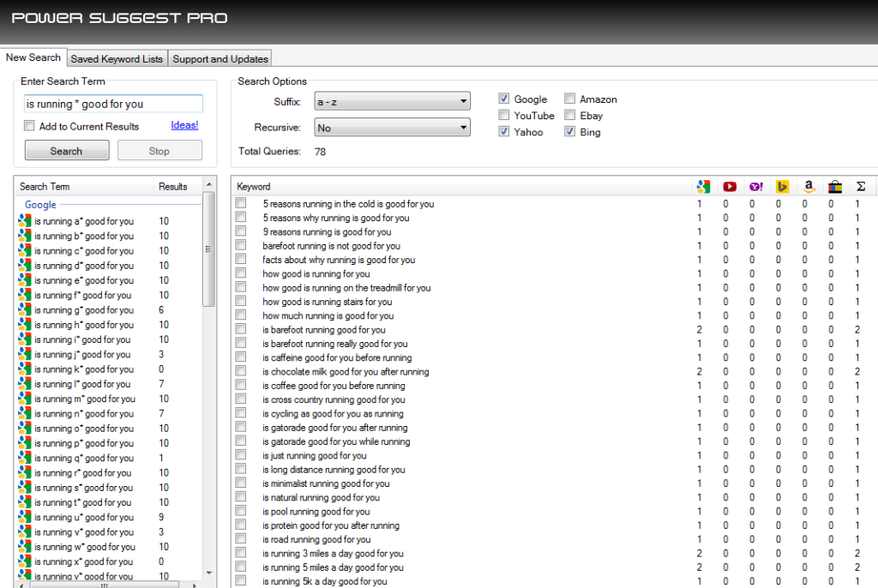878x588 pixels.
Task: Open the Recursive dropdown showing No
Action: point(392,127)
